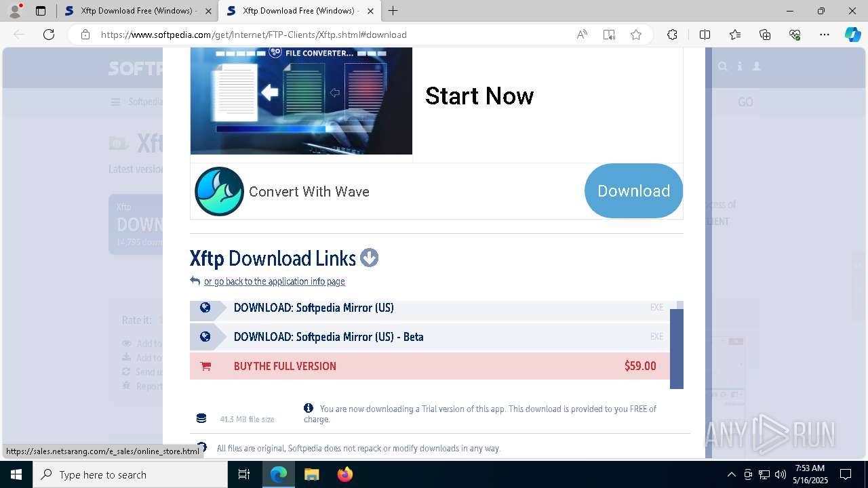This screenshot has height=488, width=868.
Task: Open immersive reader icon
Action: (609, 35)
